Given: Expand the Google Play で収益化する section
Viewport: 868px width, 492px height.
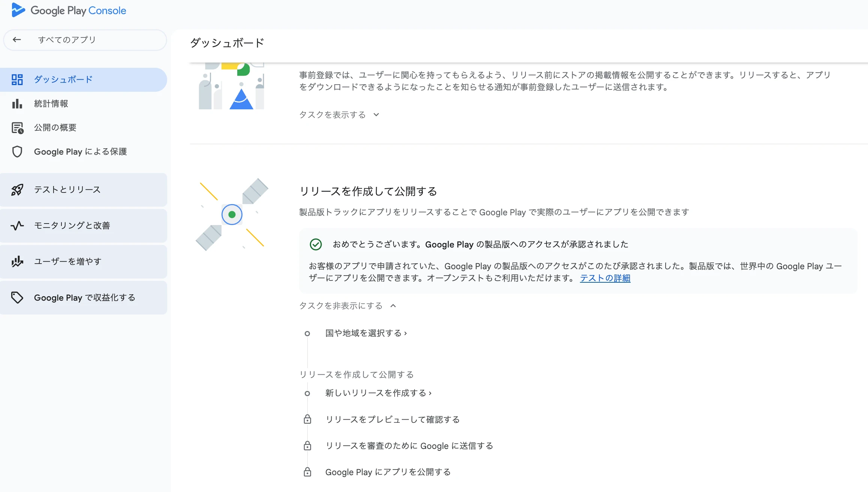Looking at the screenshot, I should point(84,298).
